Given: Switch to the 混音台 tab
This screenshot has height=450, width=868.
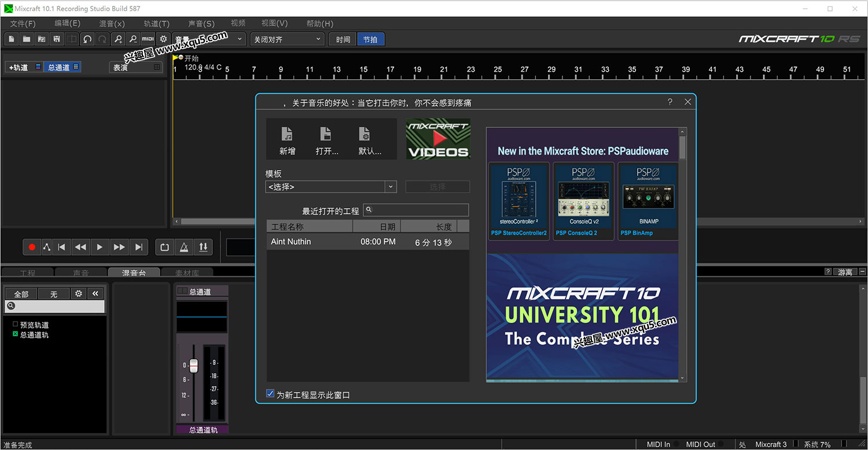Looking at the screenshot, I should coord(134,272).
